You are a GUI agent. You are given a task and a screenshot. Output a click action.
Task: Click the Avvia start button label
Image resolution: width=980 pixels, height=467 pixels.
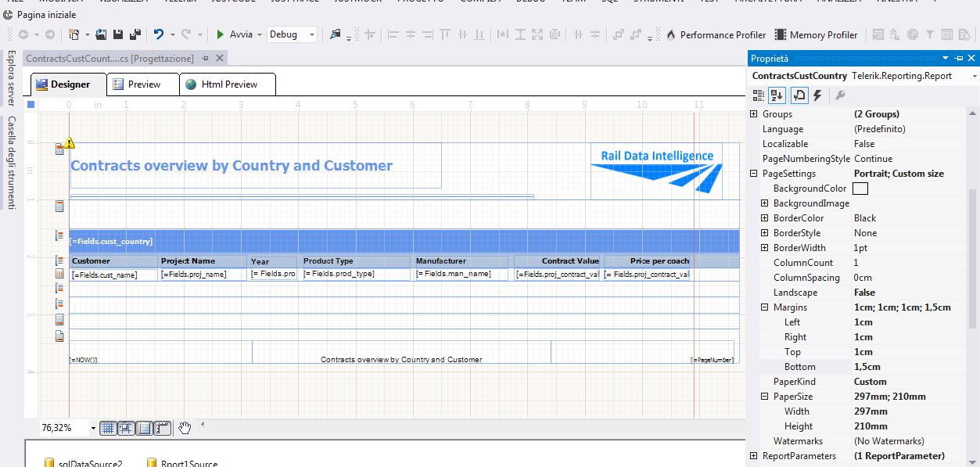(x=241, y=34)
